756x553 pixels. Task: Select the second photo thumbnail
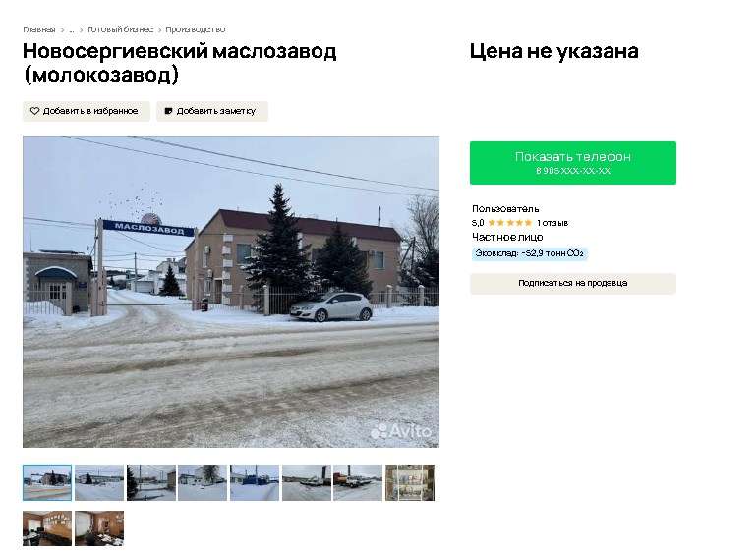99,482
